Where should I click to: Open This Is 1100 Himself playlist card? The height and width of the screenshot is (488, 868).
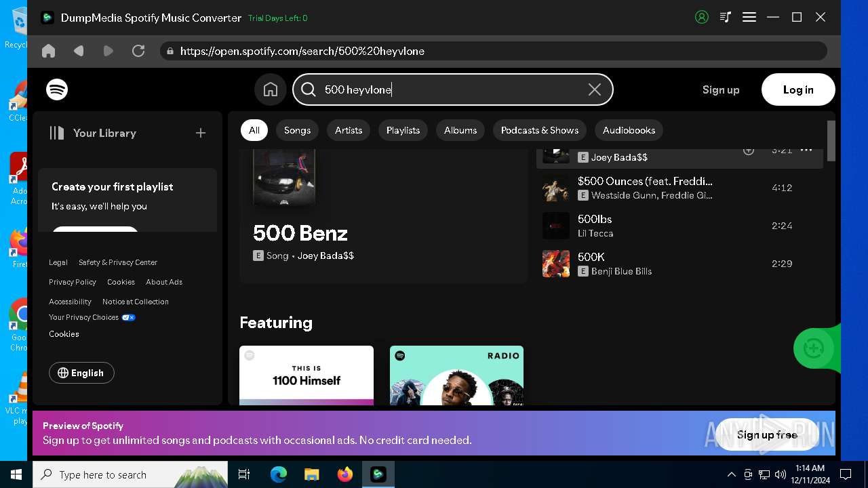click(307, 375)
